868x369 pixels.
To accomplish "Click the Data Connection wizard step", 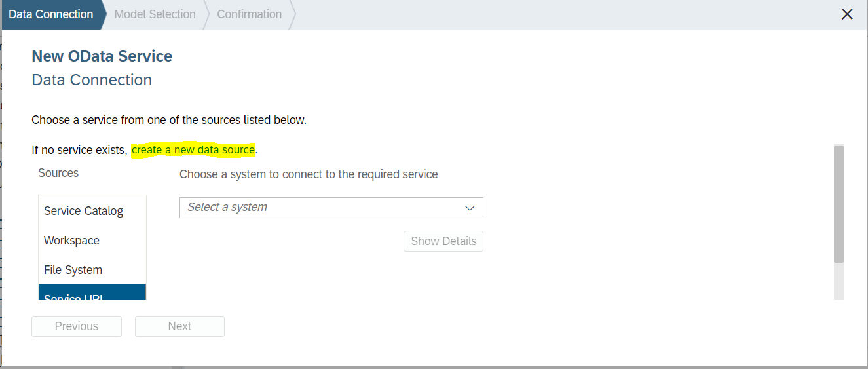I will pyautogui.click(x=51, y=14).
